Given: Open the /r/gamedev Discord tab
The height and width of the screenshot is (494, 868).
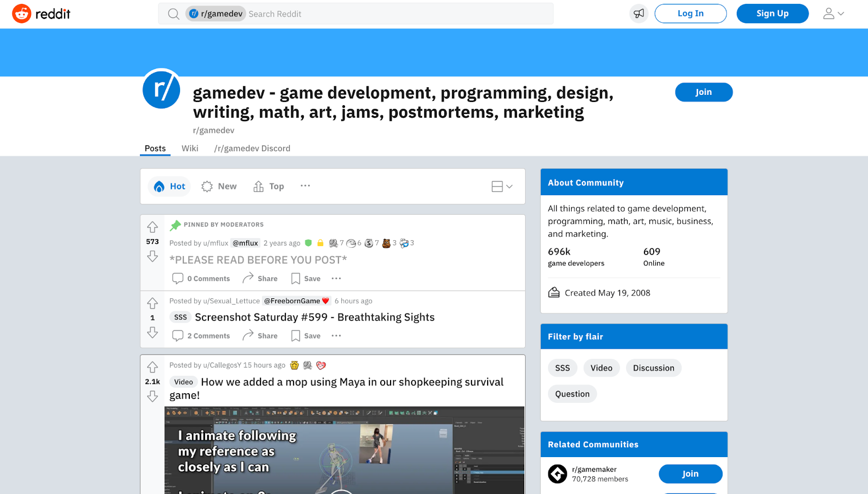Looking at the screenshot, I should pos(252,149).
